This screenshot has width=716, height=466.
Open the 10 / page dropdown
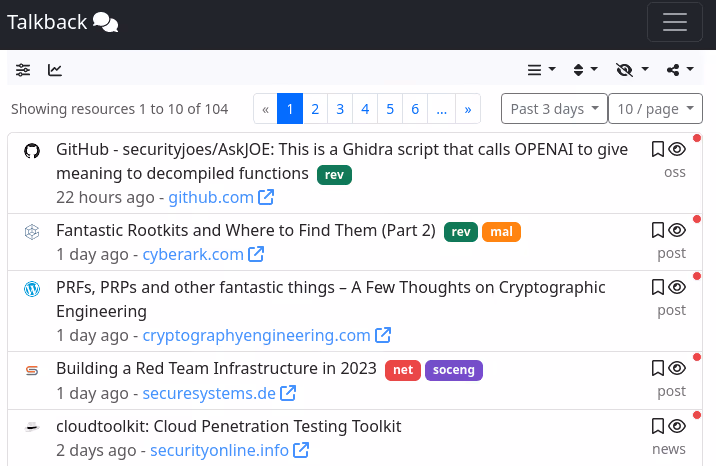tap(656, 109)
